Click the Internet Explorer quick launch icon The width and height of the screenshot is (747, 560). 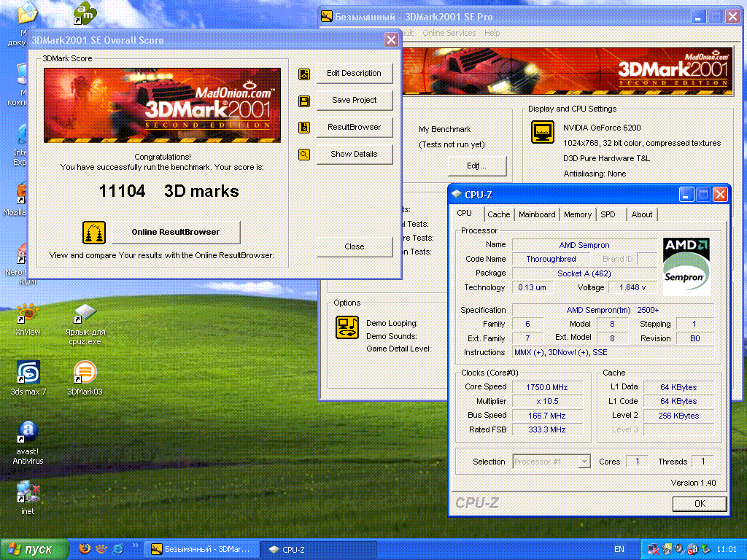coord(117,549)
